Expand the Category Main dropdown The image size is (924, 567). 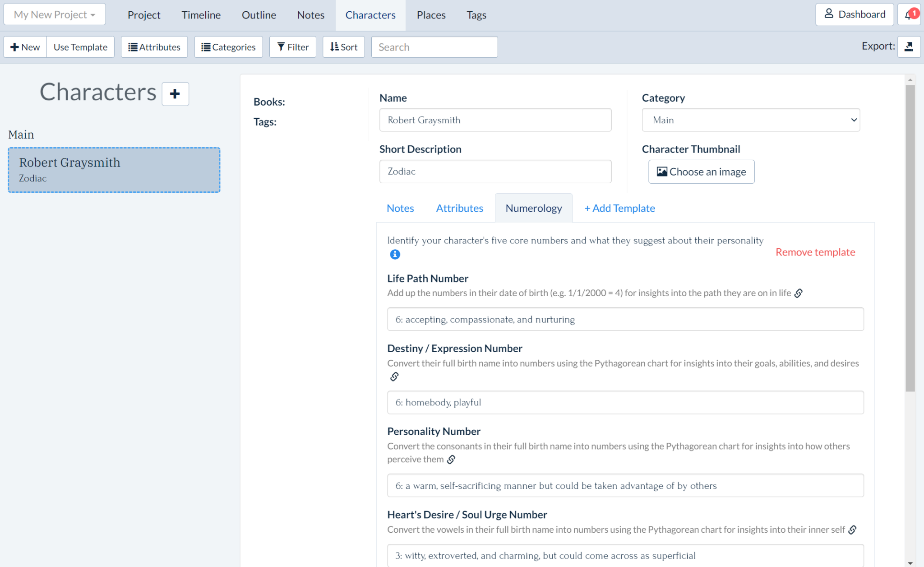coord(751,120)
